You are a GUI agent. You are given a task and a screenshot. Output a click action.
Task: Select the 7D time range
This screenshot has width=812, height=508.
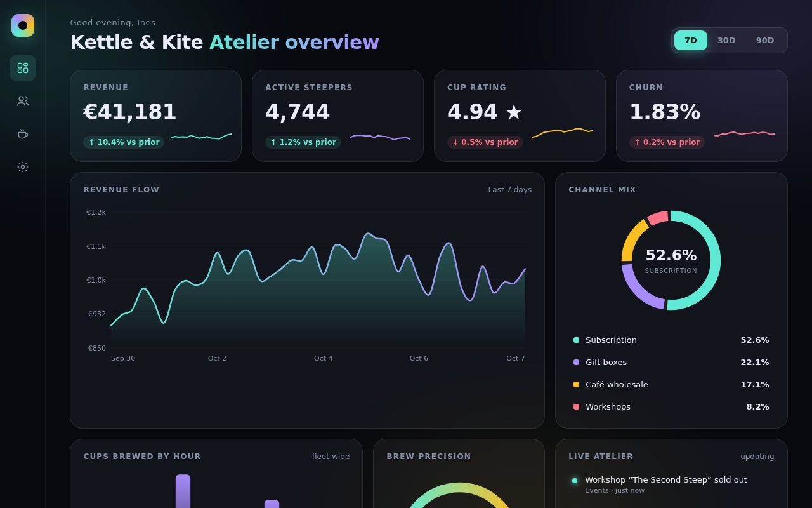691,41
